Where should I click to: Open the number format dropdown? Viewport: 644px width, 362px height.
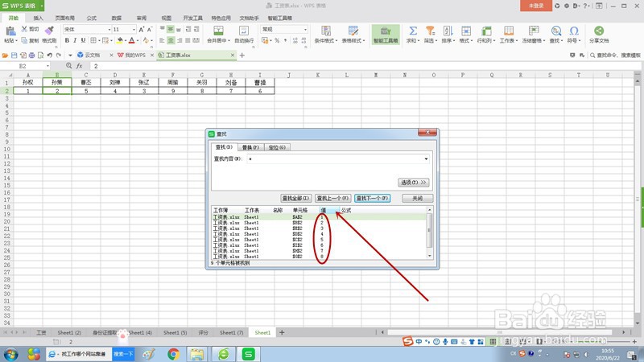(305, 30)
